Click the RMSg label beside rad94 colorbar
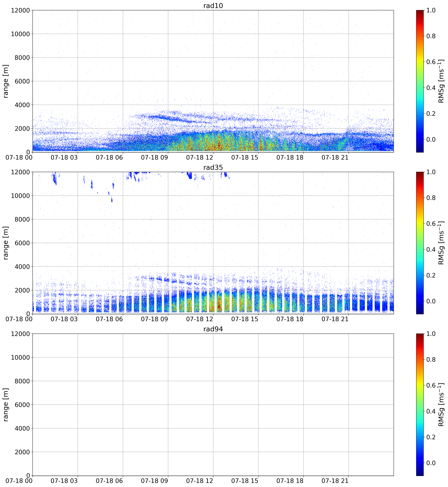 441,405
